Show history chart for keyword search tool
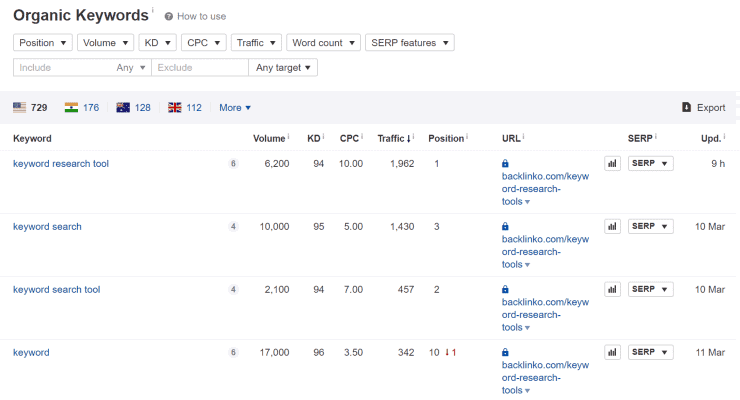This screenshot has height=400, width=740. pyautogui.click(x=612, y=289)
